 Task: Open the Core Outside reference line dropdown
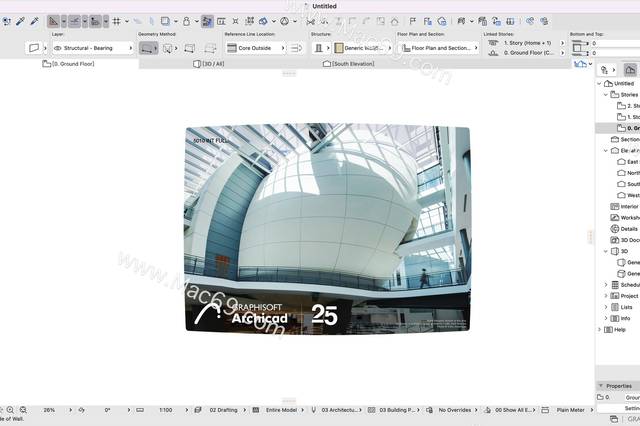click(255, 48)
